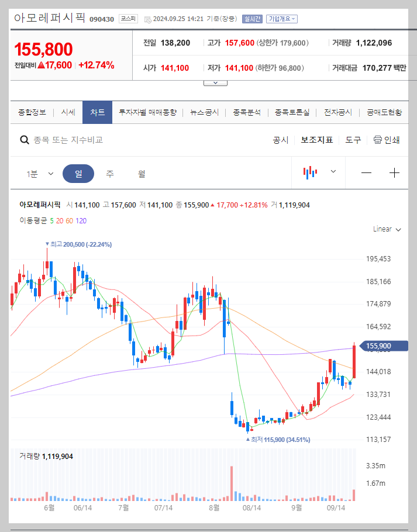
Task: Collapse the price summary panel chevron
Action: [215, 82]
